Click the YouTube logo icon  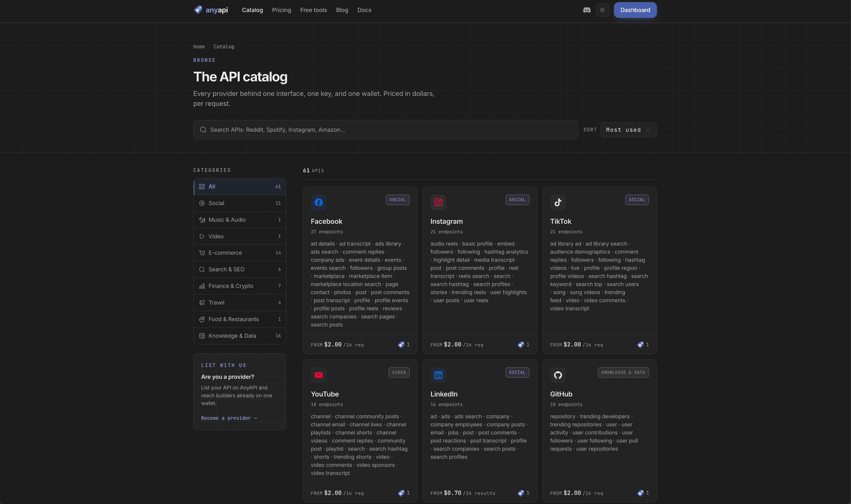(x=319, y=375)
